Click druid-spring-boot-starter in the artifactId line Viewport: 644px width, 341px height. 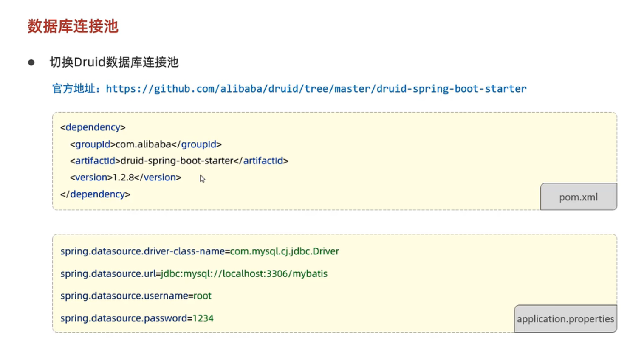pyautogui.click(x=177, y=161)
